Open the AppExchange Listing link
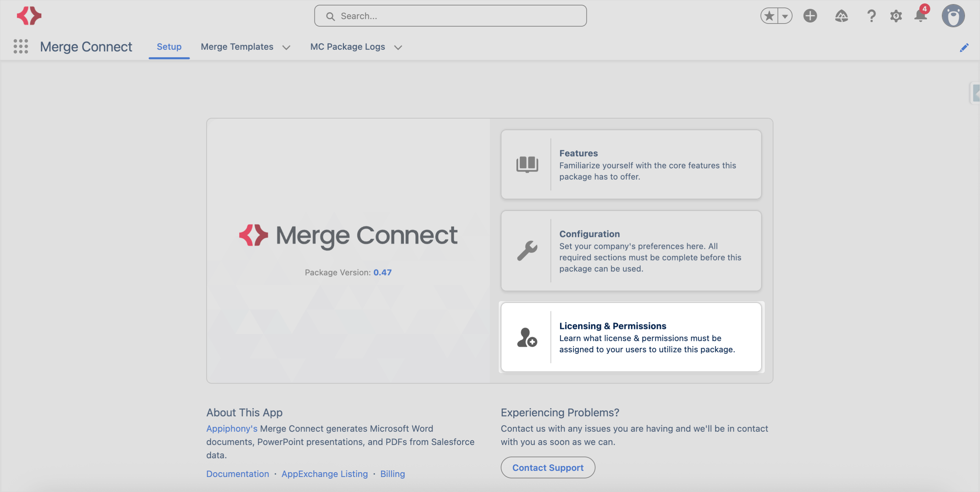The height and width of the screenshot is (492, 980). point(324,473)
